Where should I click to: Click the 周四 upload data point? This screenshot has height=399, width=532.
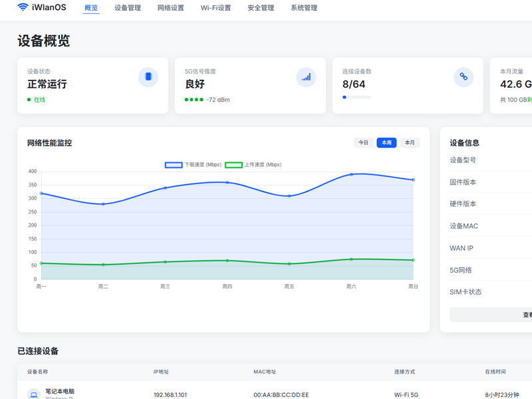click(227, 261)
